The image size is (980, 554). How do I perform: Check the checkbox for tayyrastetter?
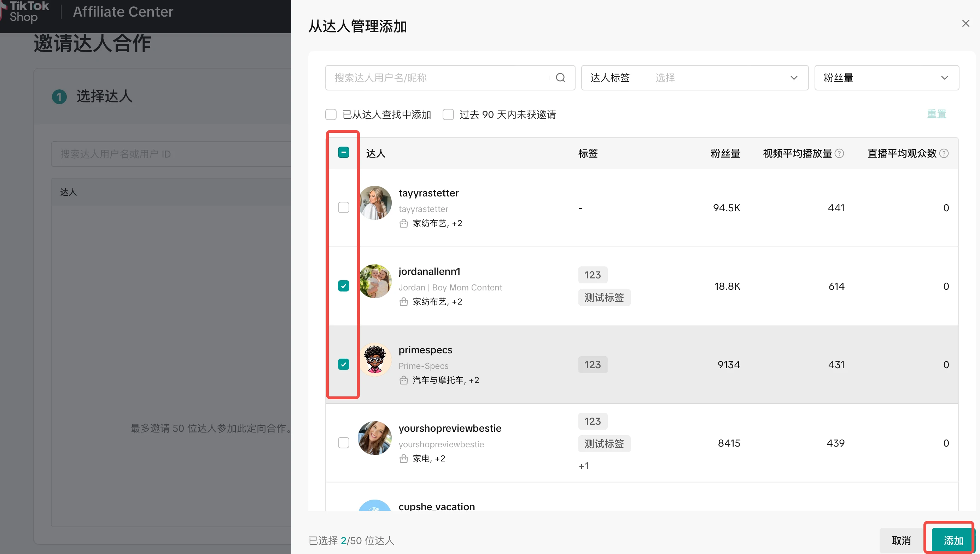(343, 207)
